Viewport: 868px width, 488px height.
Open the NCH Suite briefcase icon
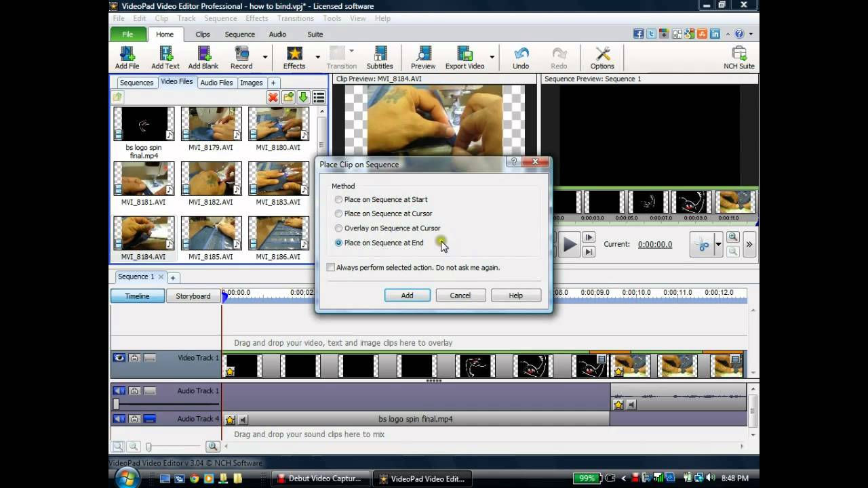[x=739, y=54]
